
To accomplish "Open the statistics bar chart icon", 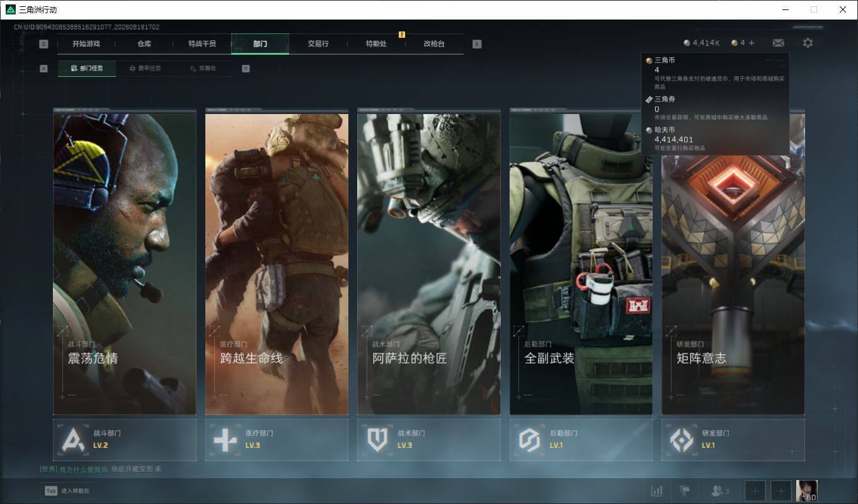I will pos(656,491).
